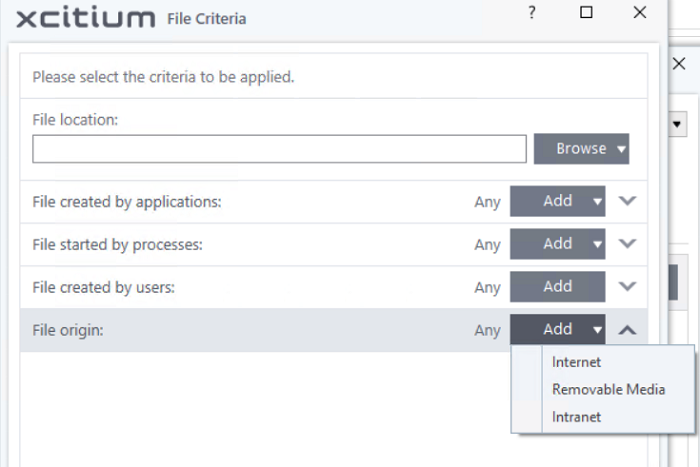Expand the File created by users section

click(x=627, y=286)
